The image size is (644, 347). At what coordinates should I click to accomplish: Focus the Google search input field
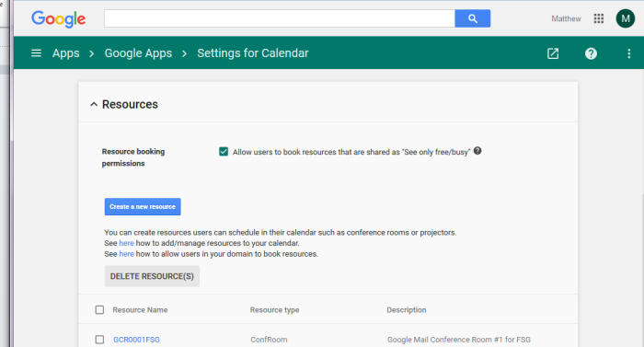click(280, 18)
